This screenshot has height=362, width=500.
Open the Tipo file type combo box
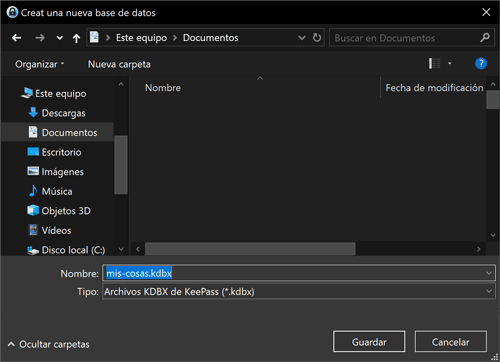[299, 292]
